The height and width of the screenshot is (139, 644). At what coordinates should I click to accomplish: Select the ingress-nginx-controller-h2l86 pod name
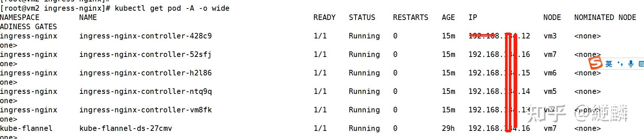pos(146,73)
